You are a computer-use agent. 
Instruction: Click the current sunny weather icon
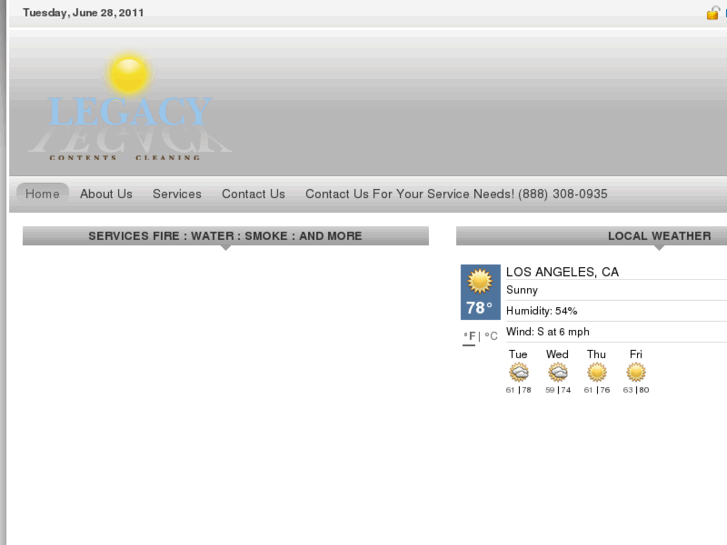point(480,281)
